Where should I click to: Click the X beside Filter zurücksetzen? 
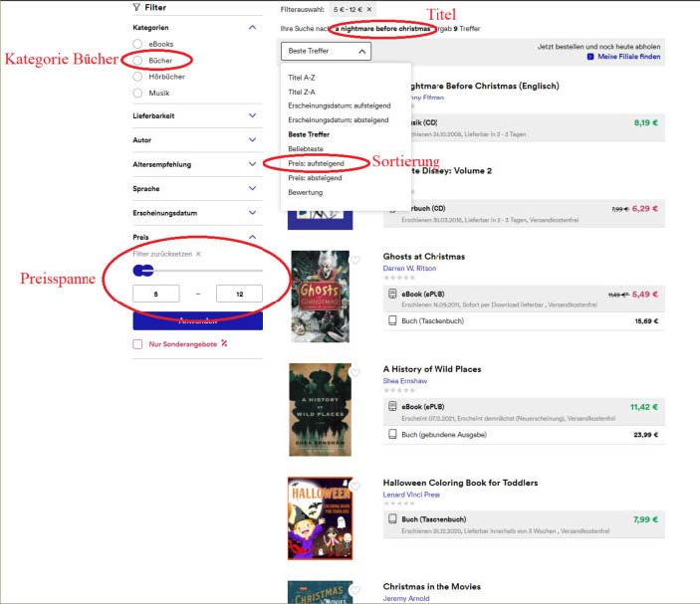point(198,254)
